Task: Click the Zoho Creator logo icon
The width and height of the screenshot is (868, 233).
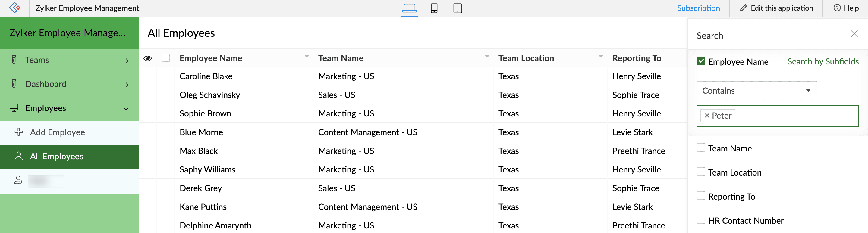Action: tap(14, 8)
